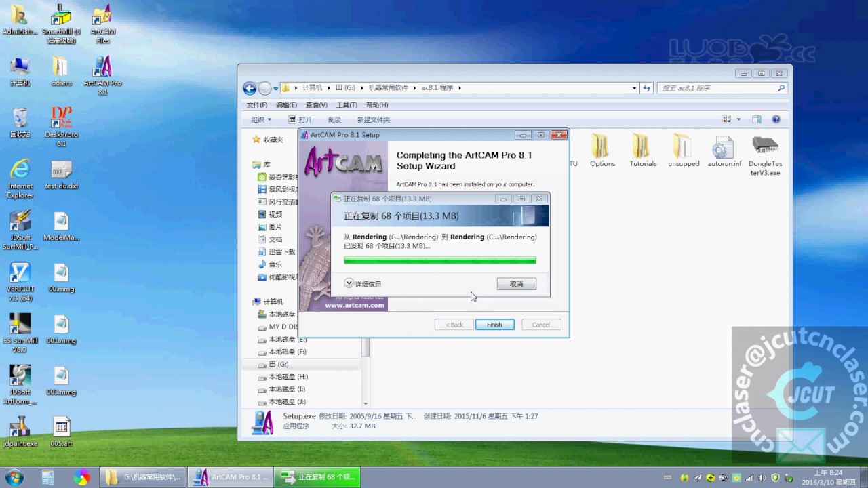
Task: Select the 003.mmg desktop file
Action: tap(61, 381)
